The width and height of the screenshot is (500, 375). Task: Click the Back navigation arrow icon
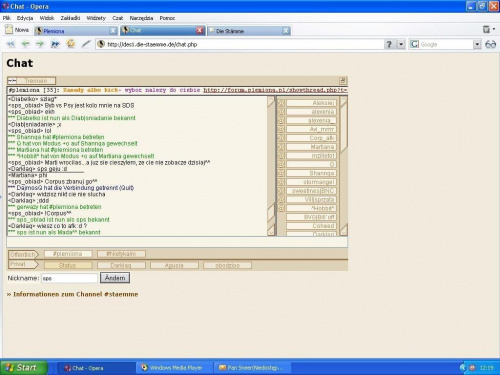click(25, 44)
